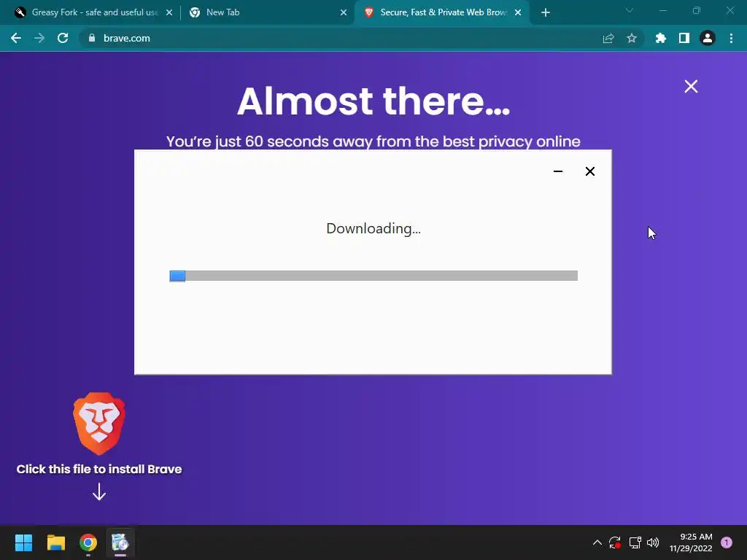Show hidden system tray icons
Viewport: 747px width, 560px height.
pyautogui.click(x=597, y=542)
